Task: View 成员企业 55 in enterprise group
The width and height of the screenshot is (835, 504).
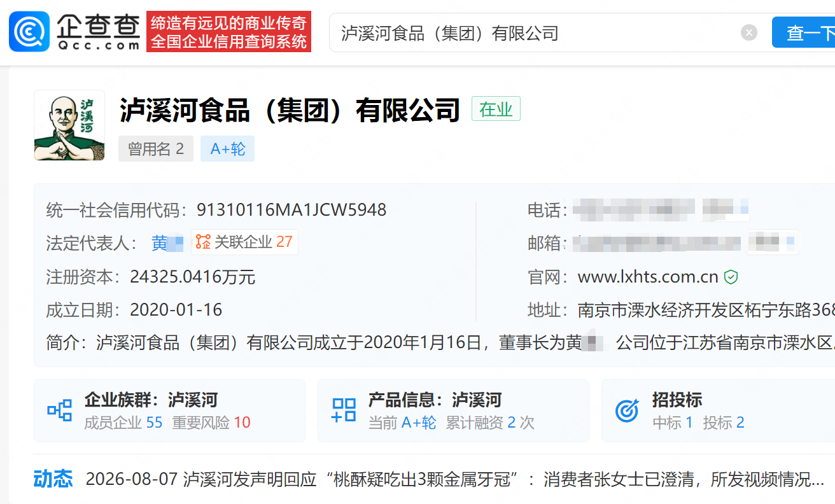Action: [123, 423]
